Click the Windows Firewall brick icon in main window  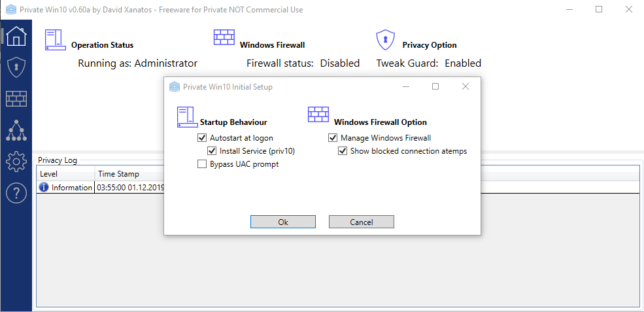pyautogui.click(x=224, y=37)
